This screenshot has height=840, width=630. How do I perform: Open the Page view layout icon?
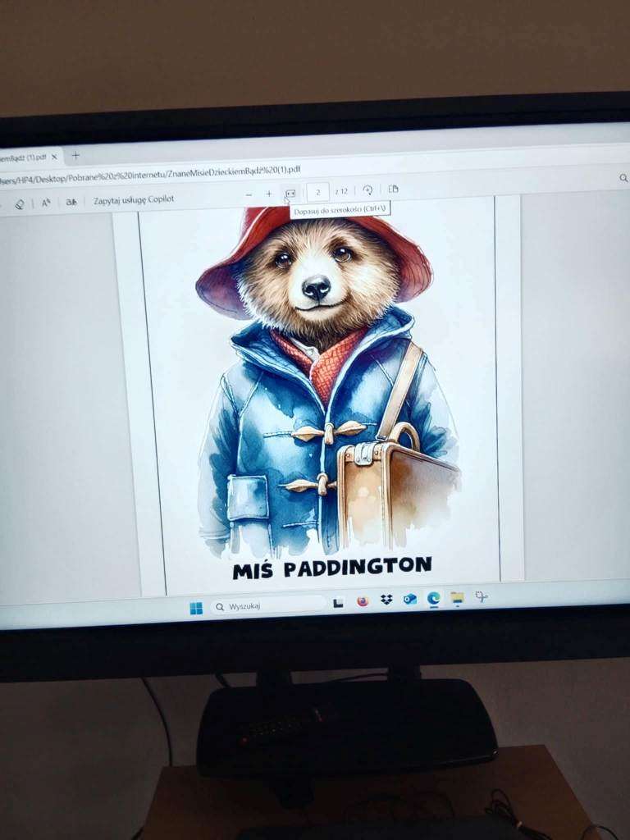(393, 189)
